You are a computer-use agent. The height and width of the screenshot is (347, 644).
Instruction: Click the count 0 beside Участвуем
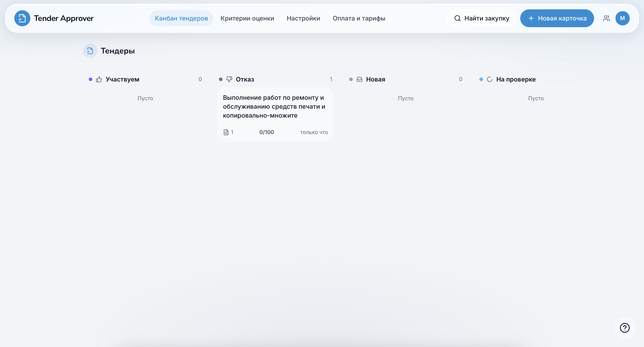(x=200, y=79)
